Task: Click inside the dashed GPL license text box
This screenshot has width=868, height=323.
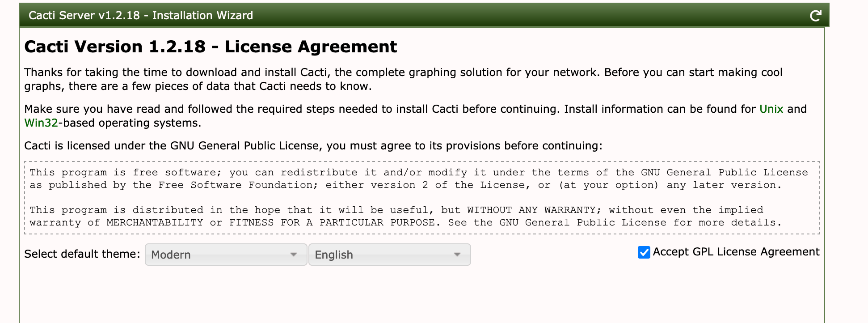Action: point(421,197)
